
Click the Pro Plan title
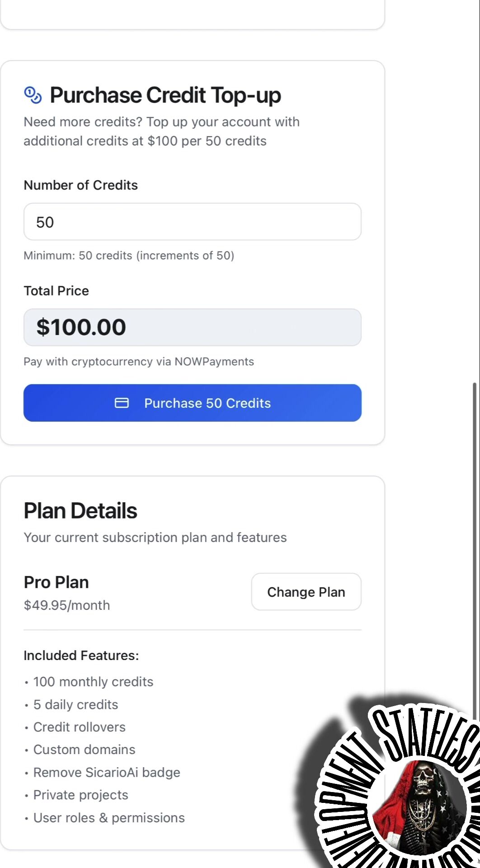click(x=56, y=582)
